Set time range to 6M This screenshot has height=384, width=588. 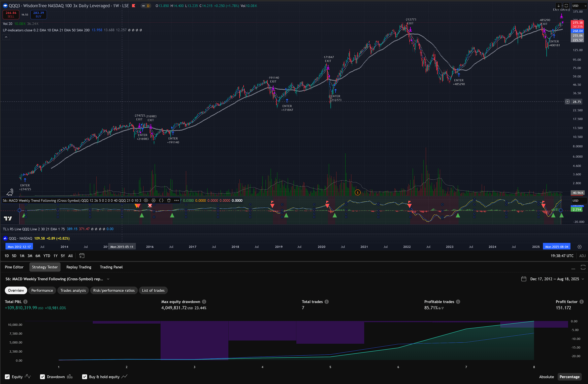(38, 256)
